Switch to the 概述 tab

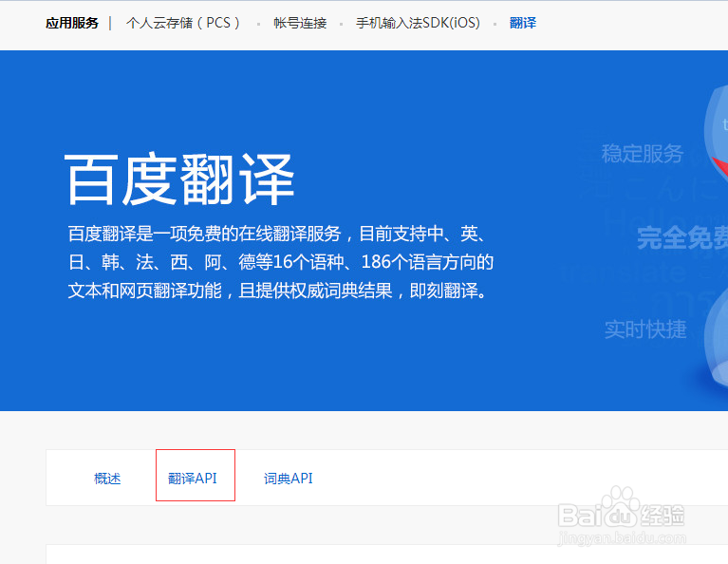pos(107,478)
